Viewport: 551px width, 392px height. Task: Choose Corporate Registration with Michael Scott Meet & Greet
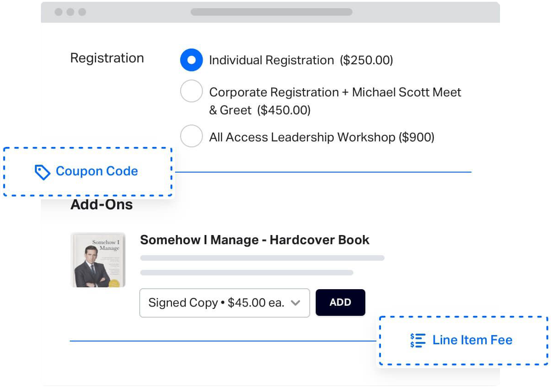point(192,91)
